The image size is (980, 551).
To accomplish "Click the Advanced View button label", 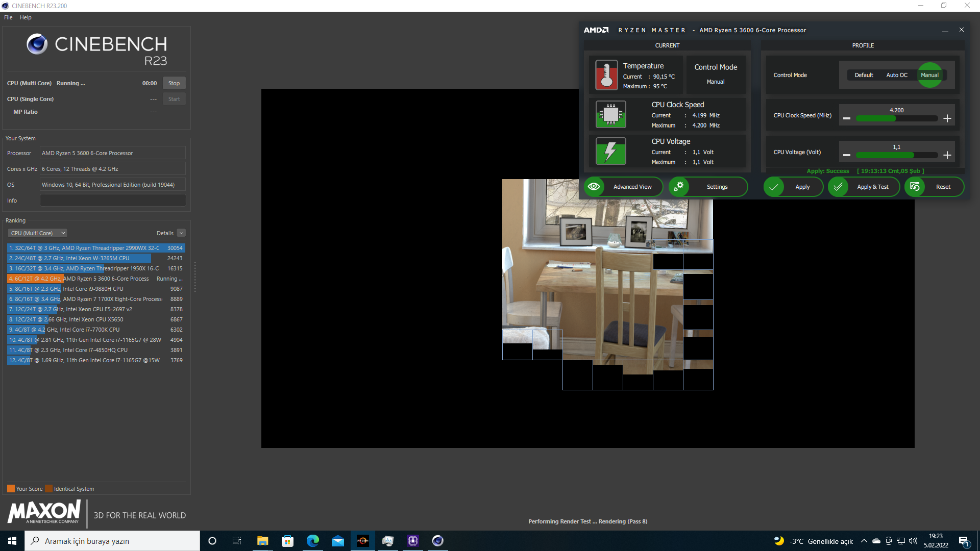I will (632, 187).
